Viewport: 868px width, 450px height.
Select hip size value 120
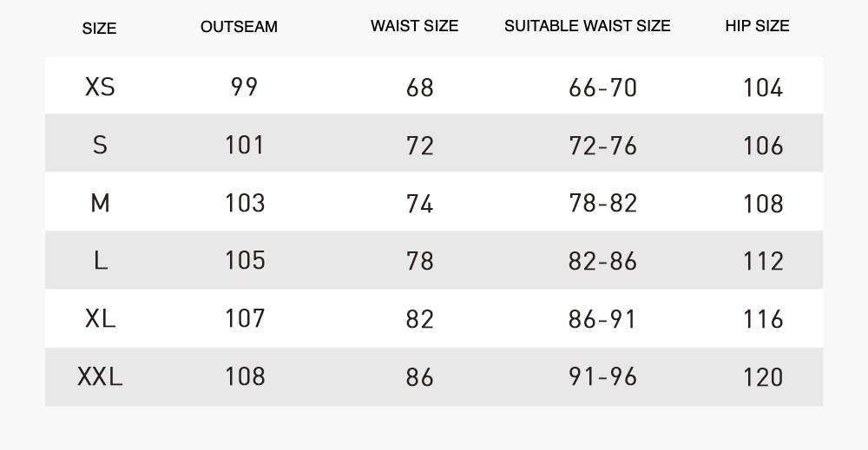coord(763,377)
